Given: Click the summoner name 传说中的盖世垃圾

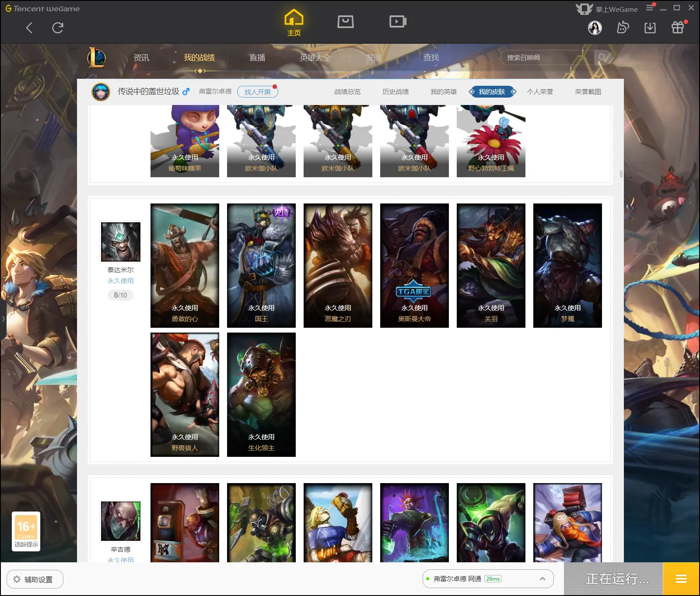Looking at the screenshot, I should [148, 91].
